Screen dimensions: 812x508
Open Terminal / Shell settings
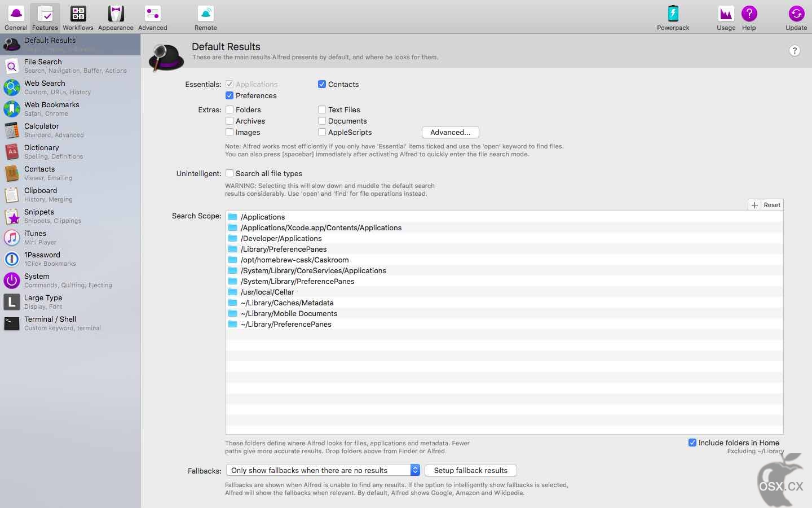click(x=70, y=323)
